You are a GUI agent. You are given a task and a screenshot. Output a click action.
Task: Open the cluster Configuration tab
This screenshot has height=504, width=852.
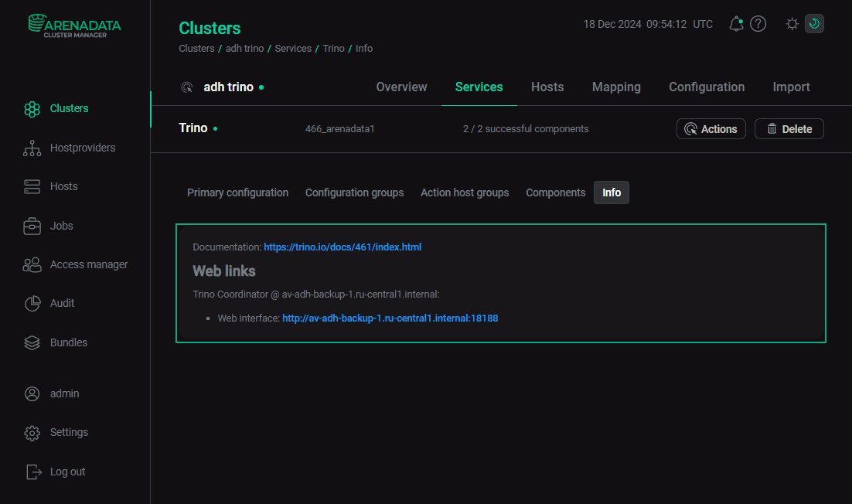(707, 87)
